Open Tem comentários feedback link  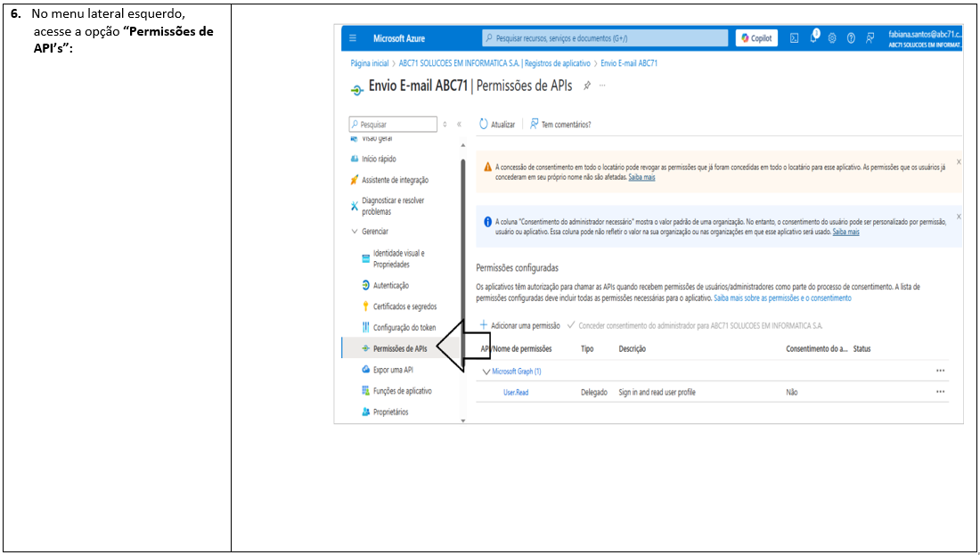560,125
